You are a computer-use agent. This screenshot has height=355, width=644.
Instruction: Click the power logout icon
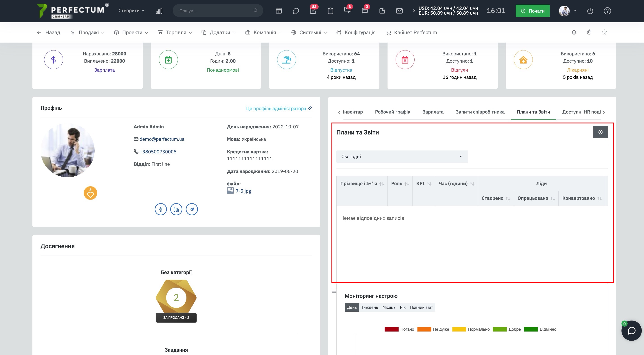point(590,11)
